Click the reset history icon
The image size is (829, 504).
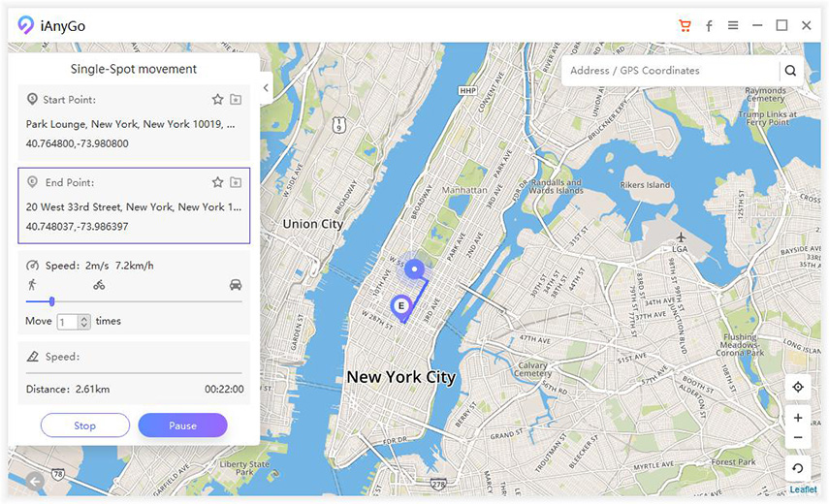(x=798, y=468)
